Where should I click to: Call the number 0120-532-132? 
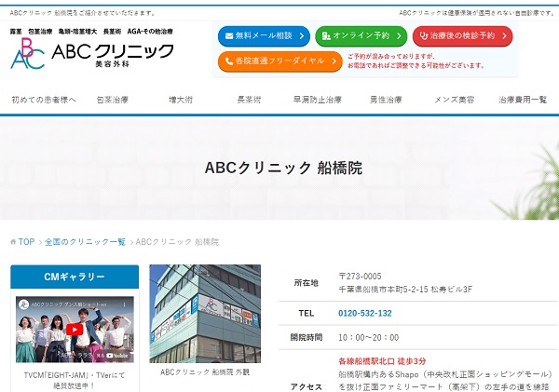tap(365, 313)
